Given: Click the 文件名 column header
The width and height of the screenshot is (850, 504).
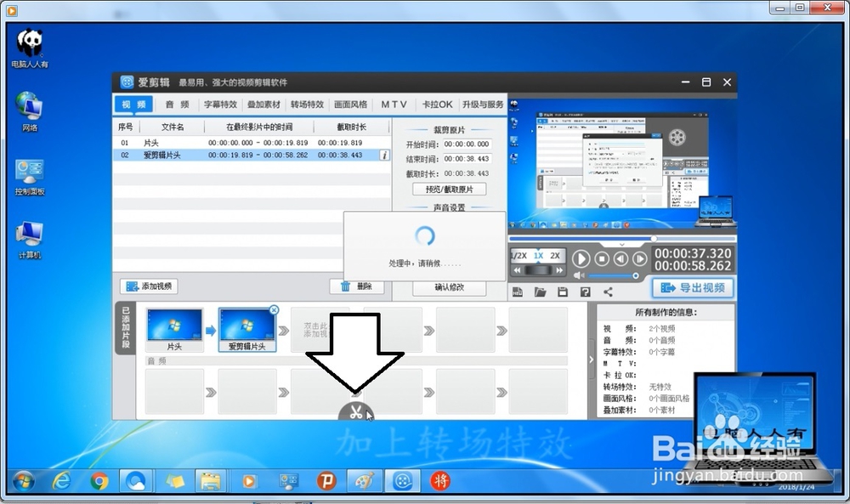Looking at the screenshot, I should pyautogui.click(x=173, y=127).
